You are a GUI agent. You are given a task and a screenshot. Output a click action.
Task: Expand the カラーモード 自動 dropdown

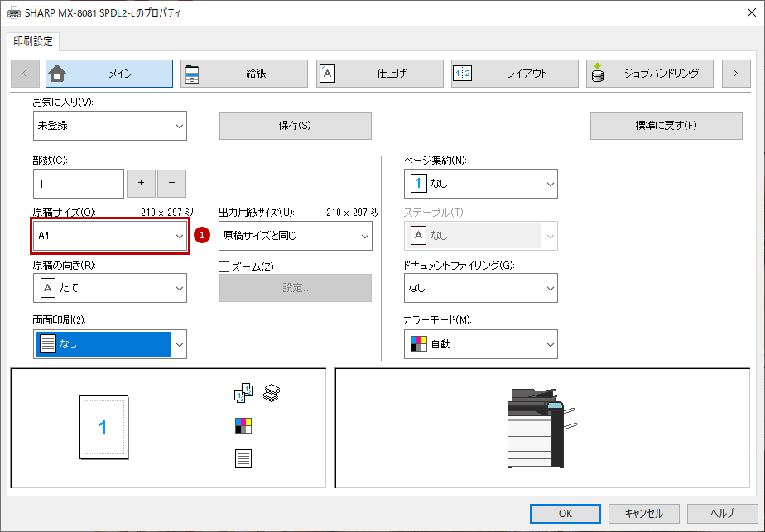pyautogui.click(x=480, y=344)
